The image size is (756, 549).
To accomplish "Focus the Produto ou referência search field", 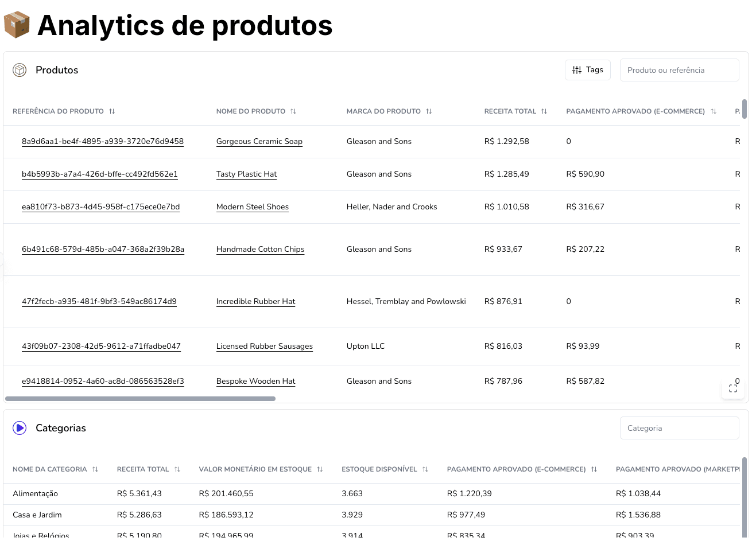I will [x=680, y=70].
